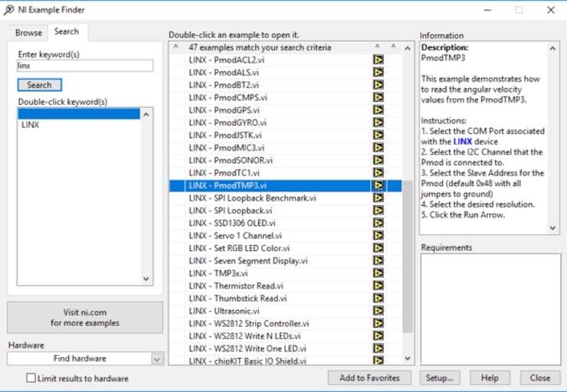The image size is (567, 392).
Task: Click VI icon next to Thermistor Read.vi
Action: 379,286
